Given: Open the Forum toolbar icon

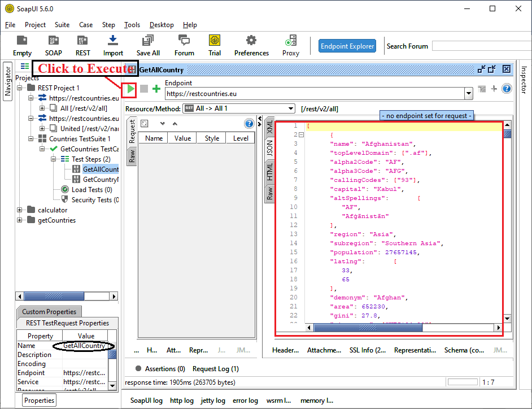Looking at the screenshot, I should (184, 46).
